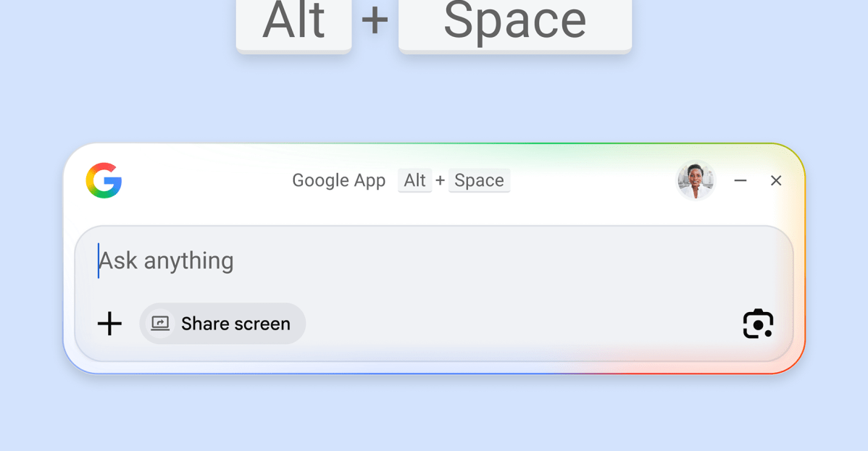Close the Google App overlay
The width and height of the screenshot is (868, 451).
[x=776, y=180]
